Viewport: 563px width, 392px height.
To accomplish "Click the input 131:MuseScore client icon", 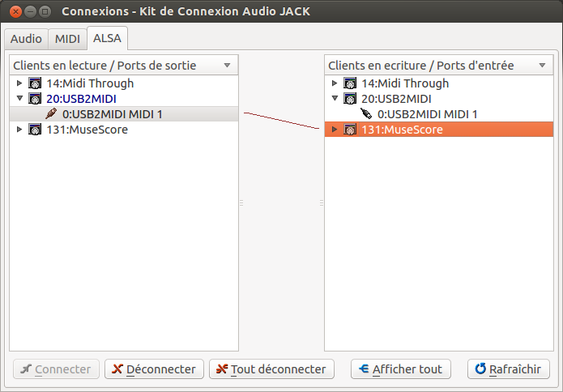I will [350, 130].
